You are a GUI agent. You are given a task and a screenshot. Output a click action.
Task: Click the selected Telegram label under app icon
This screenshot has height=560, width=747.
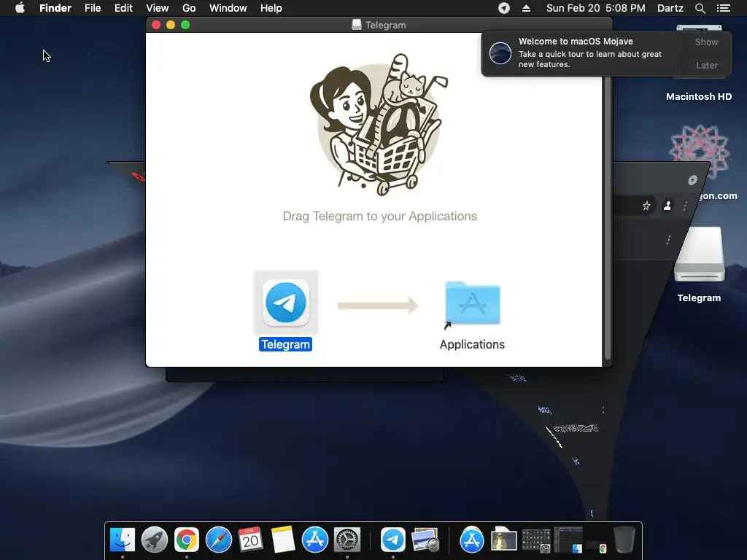coord(285,344)
